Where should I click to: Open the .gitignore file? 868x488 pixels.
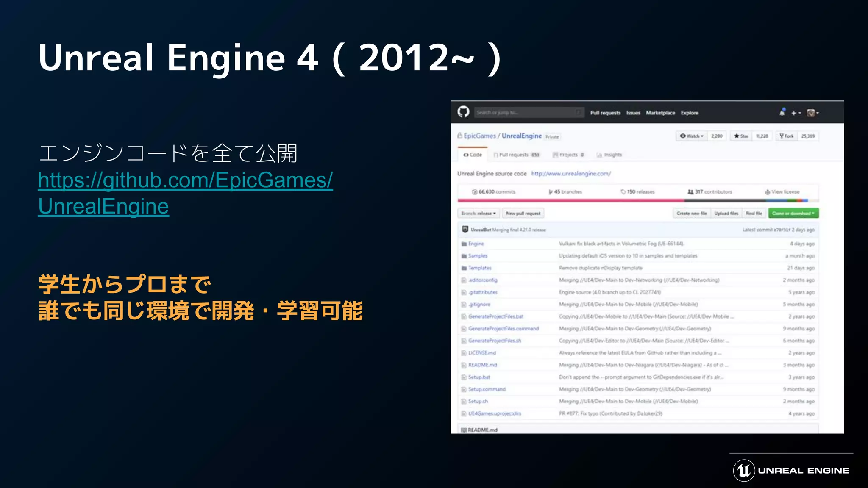pyautogui.click(x=479, y=304)
